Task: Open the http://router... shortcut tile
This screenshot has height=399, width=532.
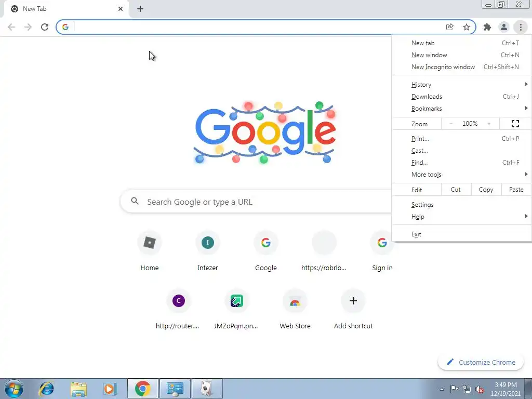Action: pyautogui.click(x=179, y=310)
